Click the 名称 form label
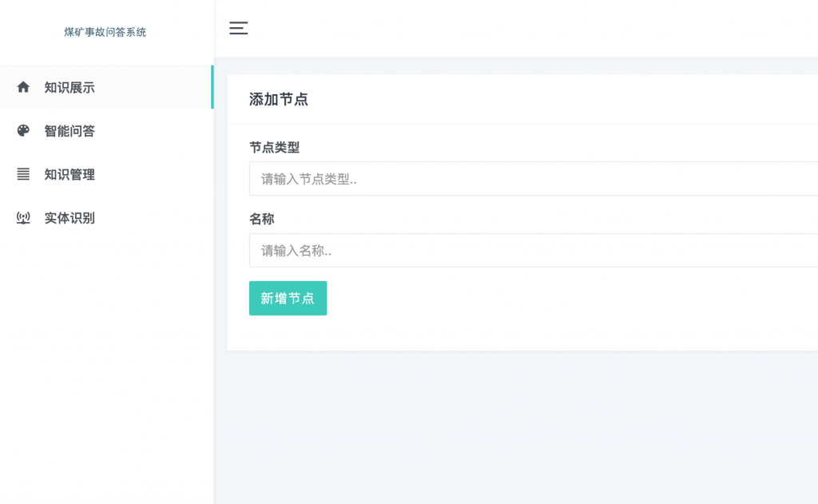 point(260,219)
